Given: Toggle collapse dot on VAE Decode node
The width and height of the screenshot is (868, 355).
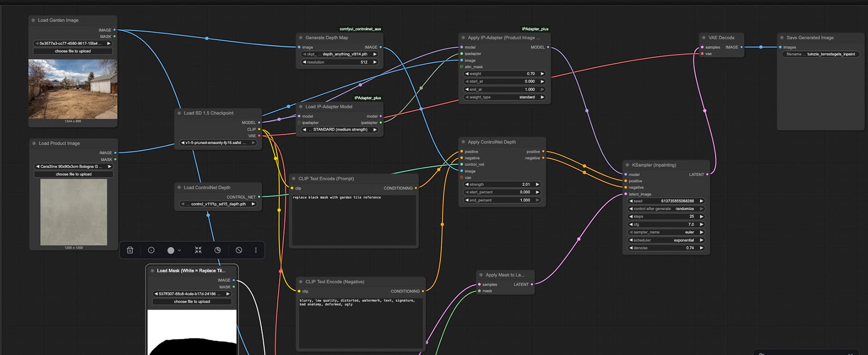Looking at the screenshot, I should [x=704, y=38].
